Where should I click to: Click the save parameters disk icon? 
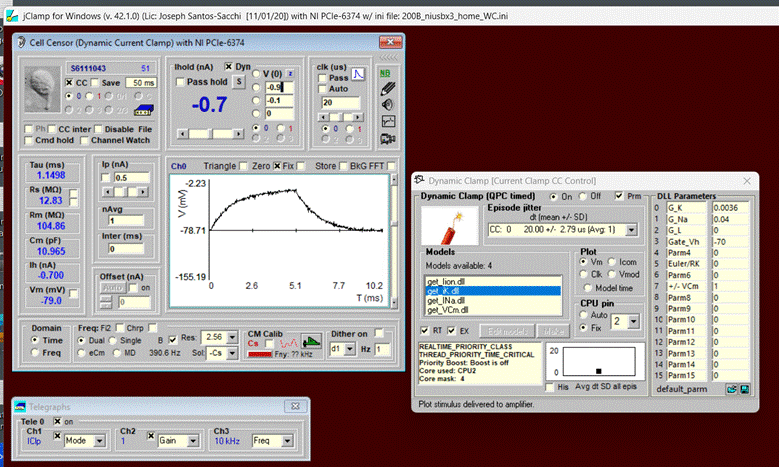click(x=747, y=389)
